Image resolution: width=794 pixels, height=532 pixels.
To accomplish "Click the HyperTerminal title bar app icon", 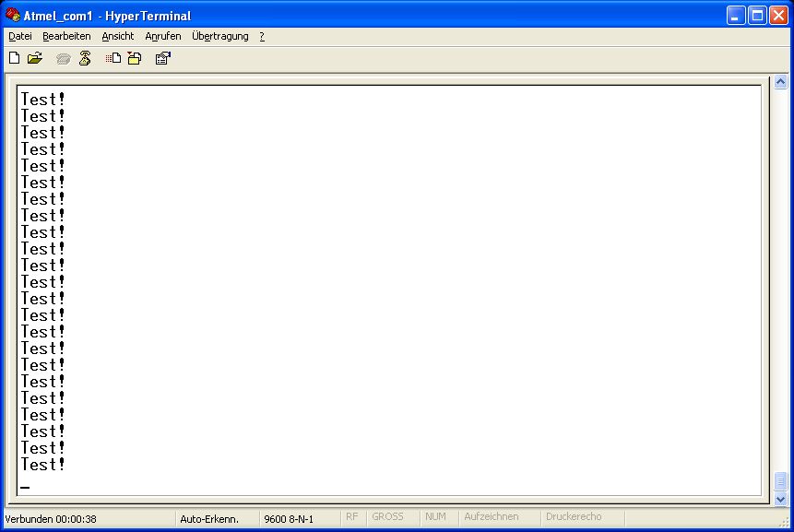I will tap(13, 15).
